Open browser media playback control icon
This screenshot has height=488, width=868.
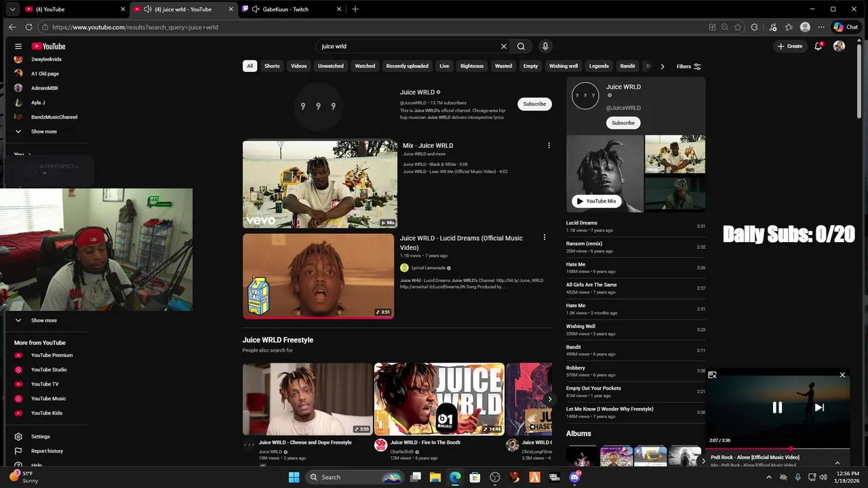point(773,27)
